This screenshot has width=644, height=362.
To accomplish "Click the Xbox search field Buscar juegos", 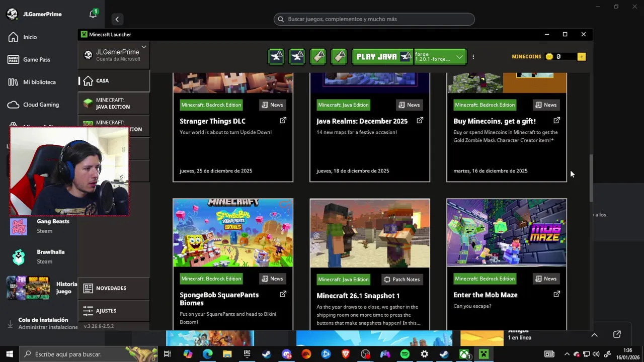I will tap(374, 19).
